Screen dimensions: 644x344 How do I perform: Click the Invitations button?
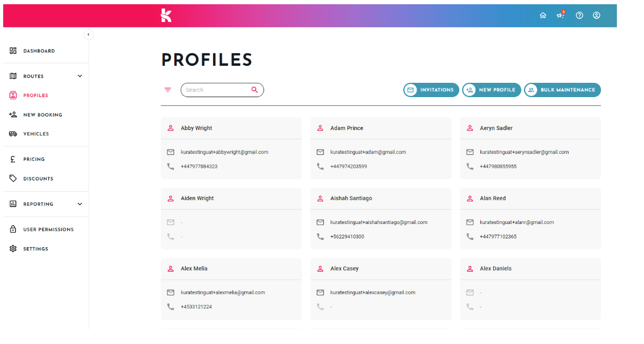pos(431,90)
